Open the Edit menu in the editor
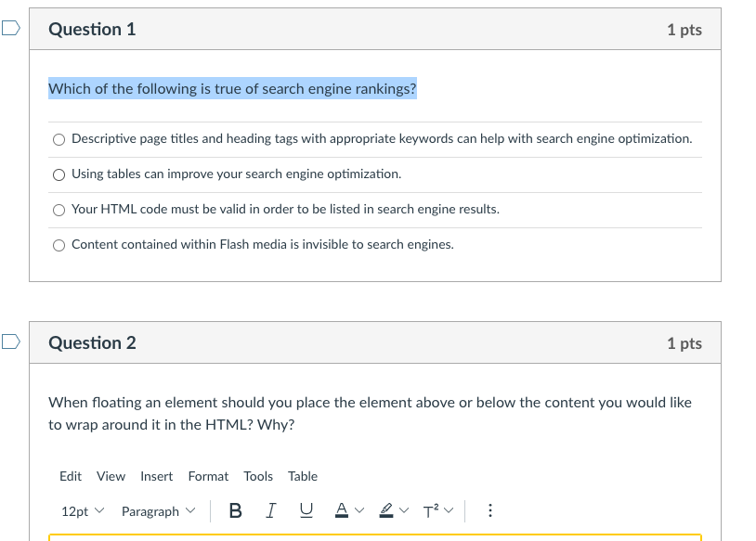The image size is (756, 541). 71,476
